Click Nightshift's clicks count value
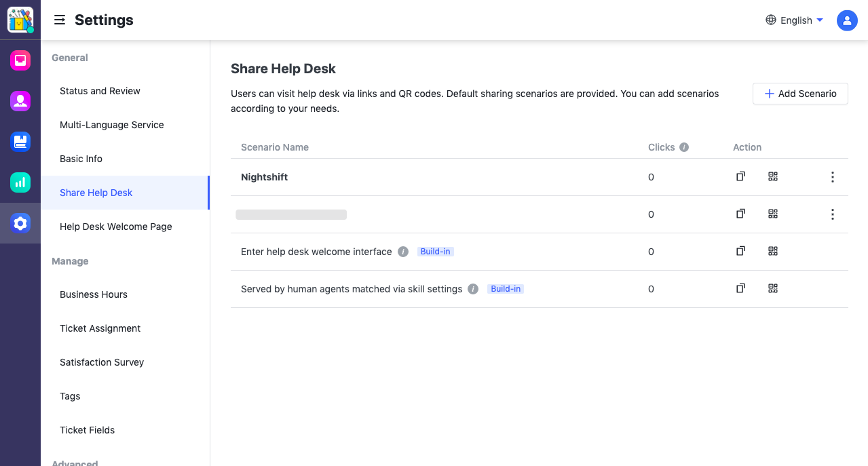The height and width of the screenshot is (466, 868). (x=651, y=177)
